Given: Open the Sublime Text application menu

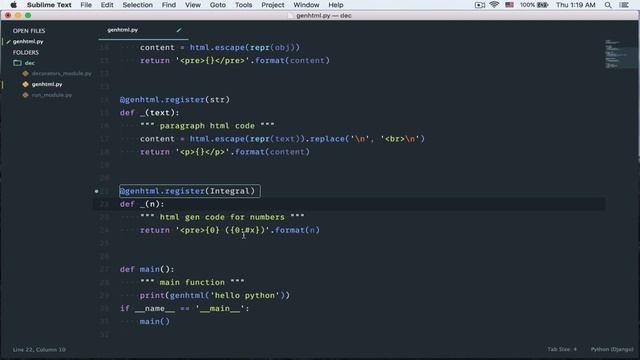Looking at the screenshot, I should (x=49, y=5).
